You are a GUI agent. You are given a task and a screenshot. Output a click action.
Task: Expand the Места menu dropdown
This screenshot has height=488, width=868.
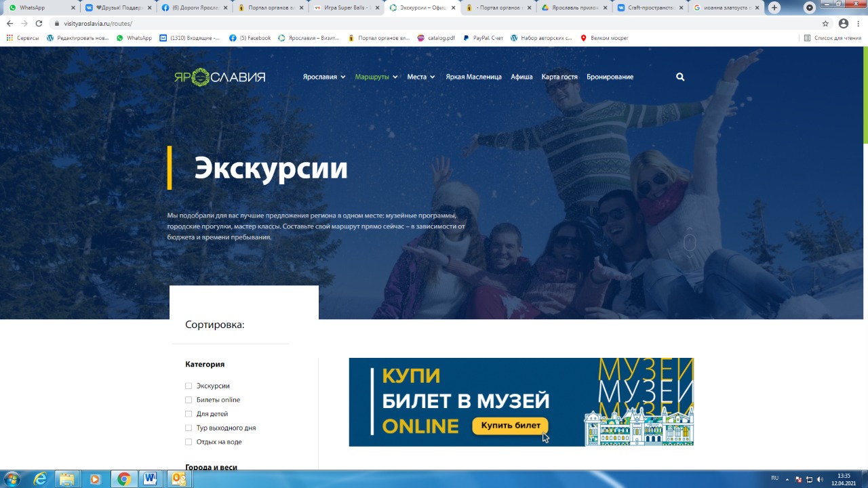(x=420, y=77)
